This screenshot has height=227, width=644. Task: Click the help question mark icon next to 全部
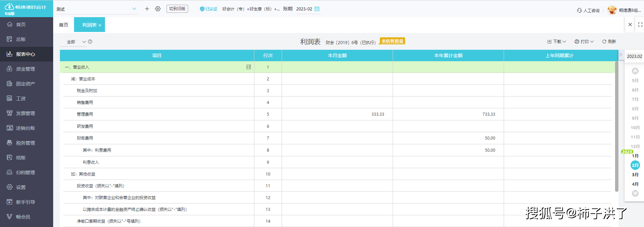tap(90, 42)
